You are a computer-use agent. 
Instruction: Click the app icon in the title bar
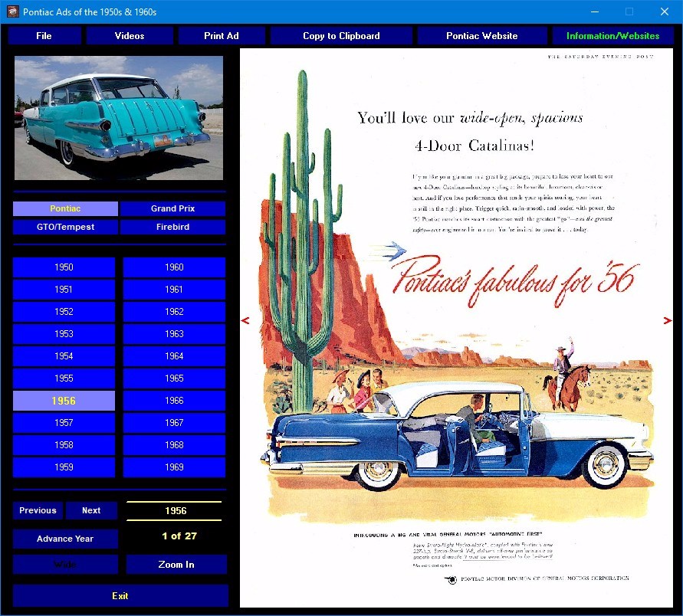pyautogui.click(x=12, y=11)
